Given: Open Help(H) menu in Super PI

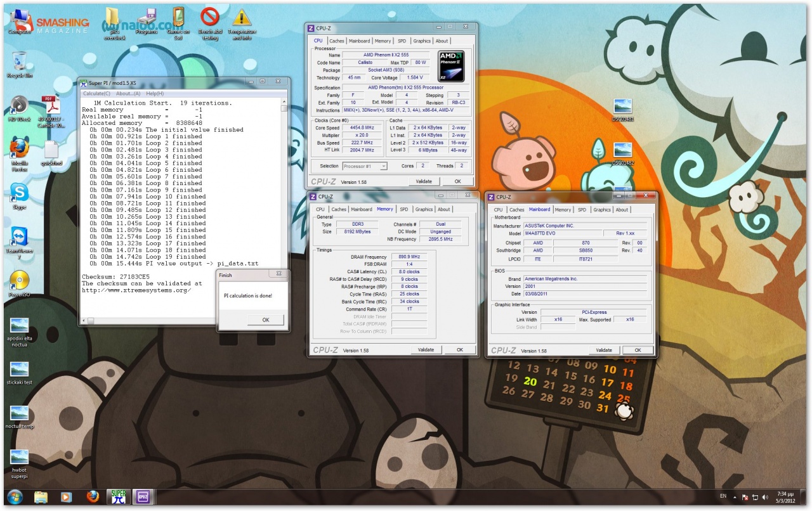Looking at the screenshot, I should [x=155, y=93].
